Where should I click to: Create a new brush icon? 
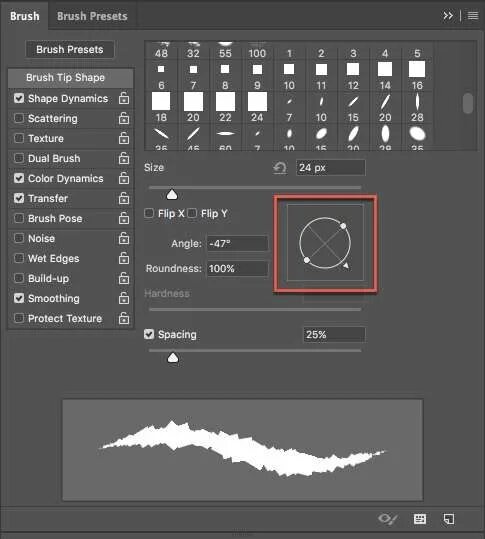coord(449,519)
